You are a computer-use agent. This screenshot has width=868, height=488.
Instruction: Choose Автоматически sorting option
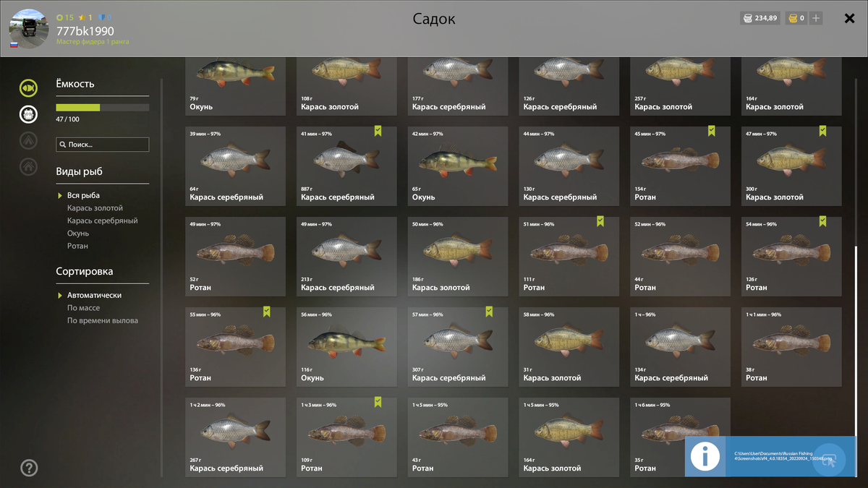[x=94, y=295]
